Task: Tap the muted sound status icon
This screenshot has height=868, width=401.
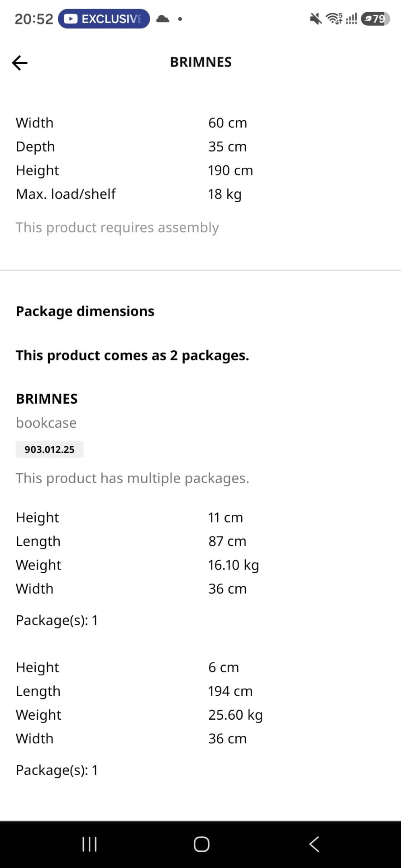Action: point(315,19)
